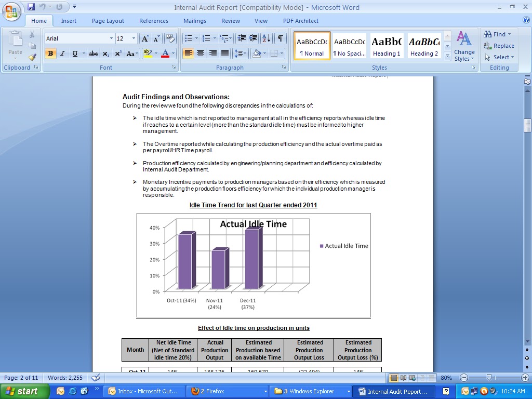The image size is (532, 399).
Task: Apply the Heading 1 style
Action: tap(387, 46)
